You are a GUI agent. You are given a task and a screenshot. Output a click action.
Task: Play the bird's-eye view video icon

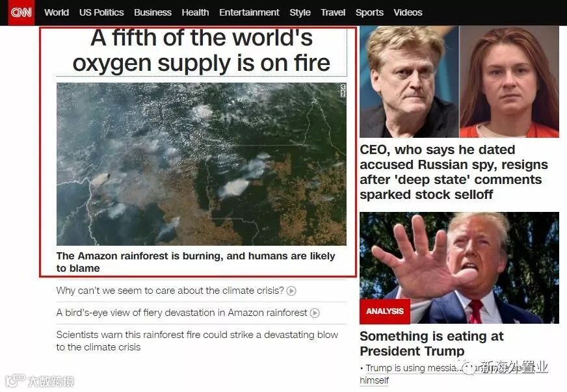tap(315, 313)
